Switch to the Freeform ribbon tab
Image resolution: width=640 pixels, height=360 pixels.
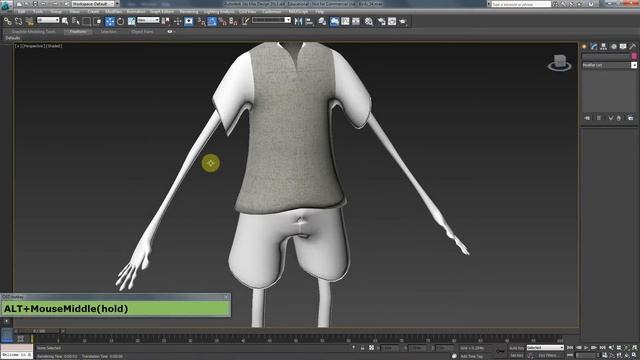78,31
